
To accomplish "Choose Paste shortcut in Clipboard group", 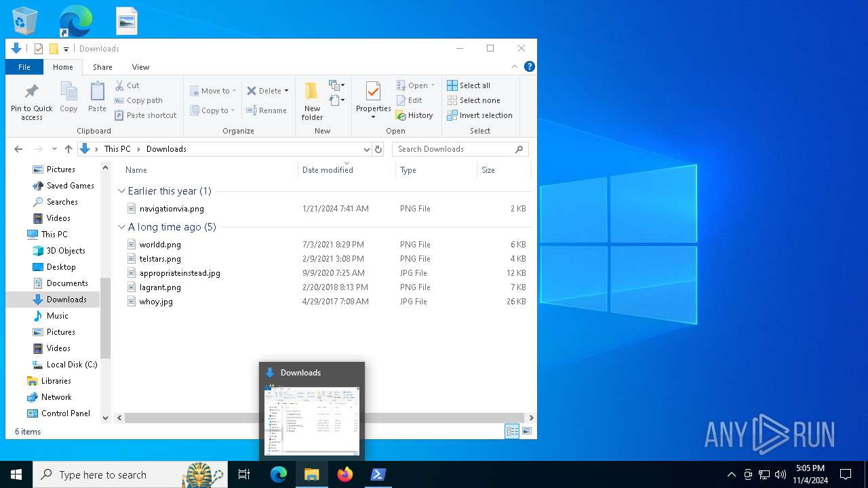I will click(x=145, y=115).
